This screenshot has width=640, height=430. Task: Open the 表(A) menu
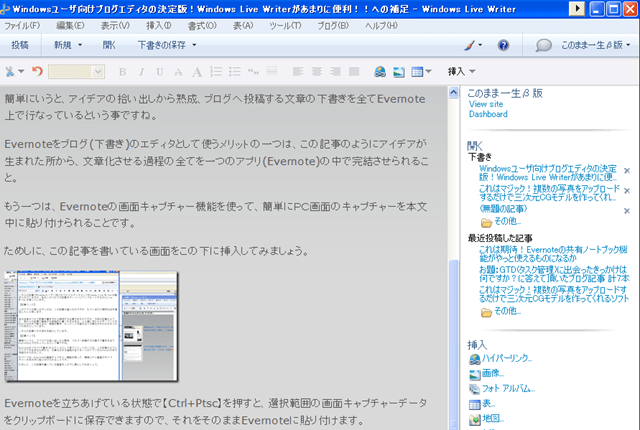point(243,26)
